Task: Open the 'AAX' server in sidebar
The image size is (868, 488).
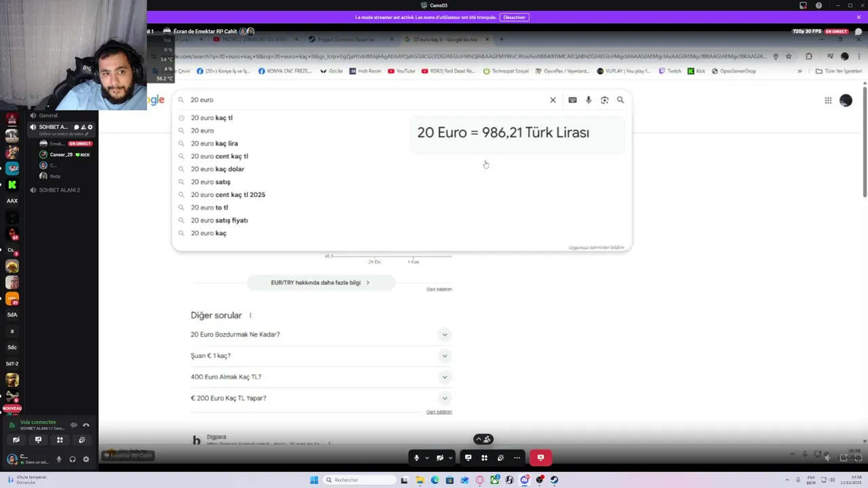Action: tap(12, 201)
